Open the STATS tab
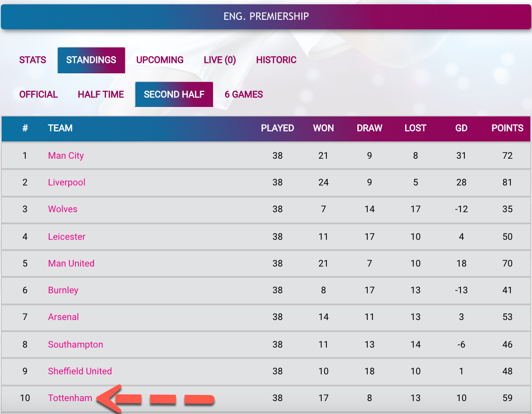The image size is (532, 414). pos(33,60)
